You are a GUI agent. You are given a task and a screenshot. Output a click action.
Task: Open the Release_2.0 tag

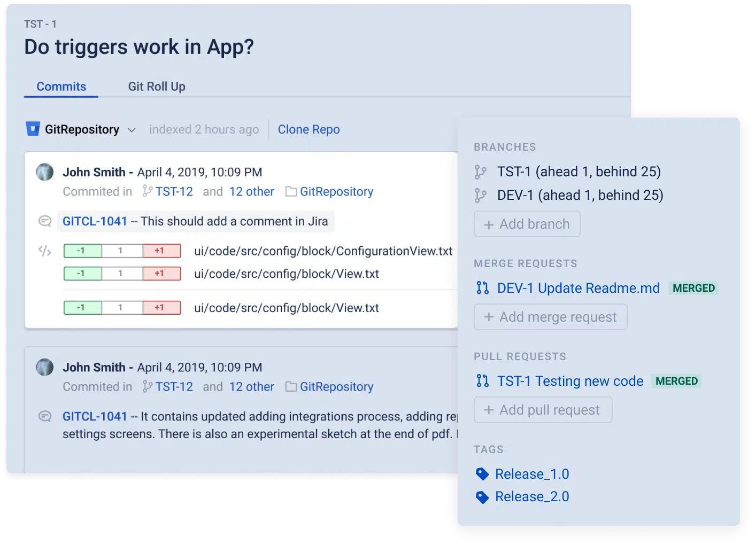(532, 496)
